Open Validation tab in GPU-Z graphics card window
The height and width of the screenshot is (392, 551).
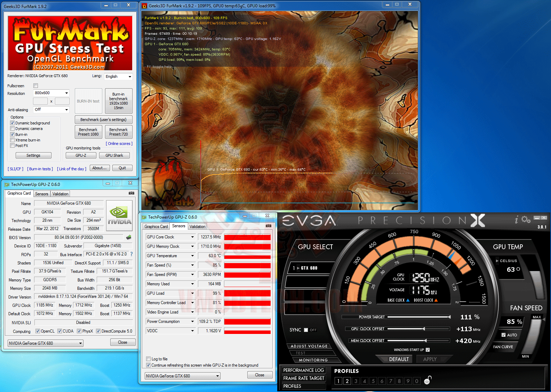[61, 194]
